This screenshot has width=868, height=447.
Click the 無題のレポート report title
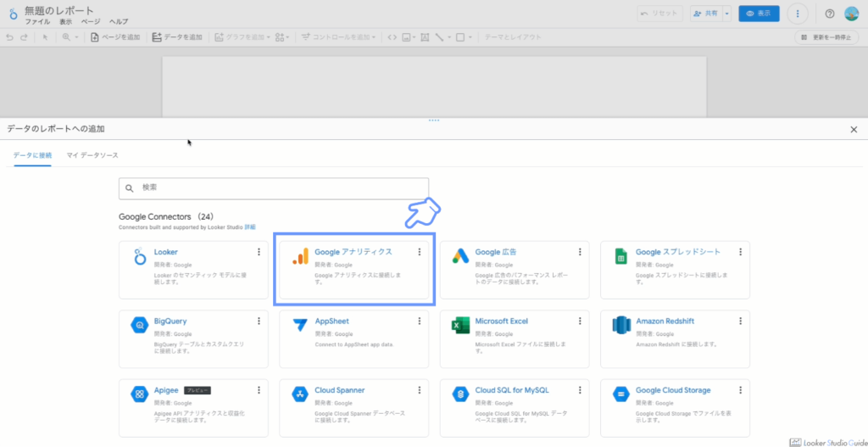[x=59, y=10]
